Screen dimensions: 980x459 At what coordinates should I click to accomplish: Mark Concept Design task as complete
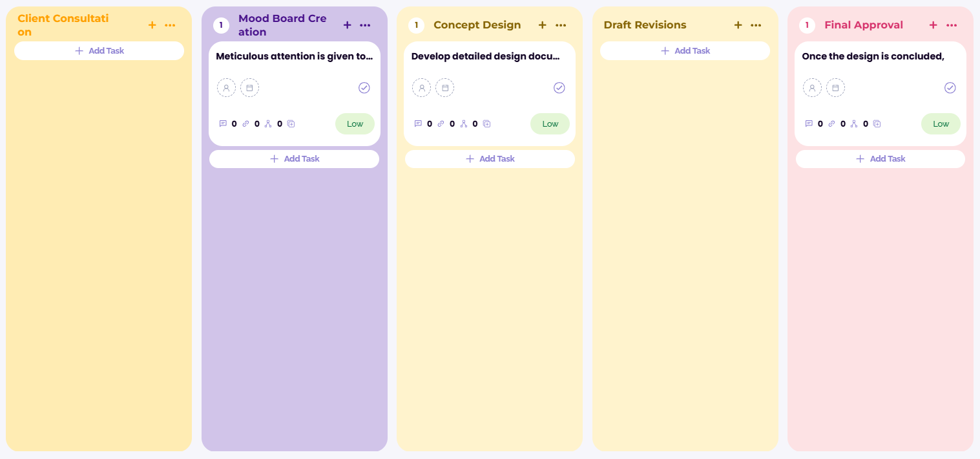(559, 88)
